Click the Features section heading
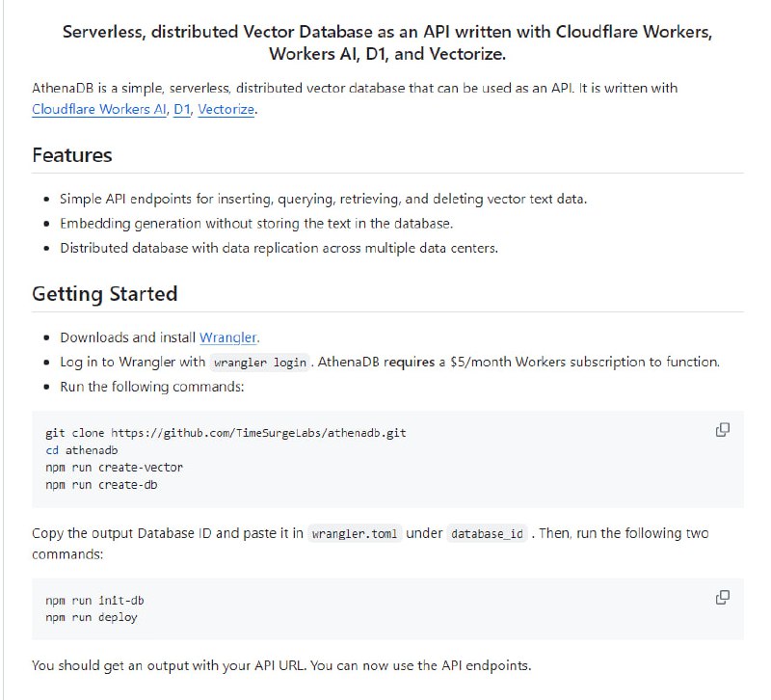Screen dimensions: 771x700 pos(72,155)
